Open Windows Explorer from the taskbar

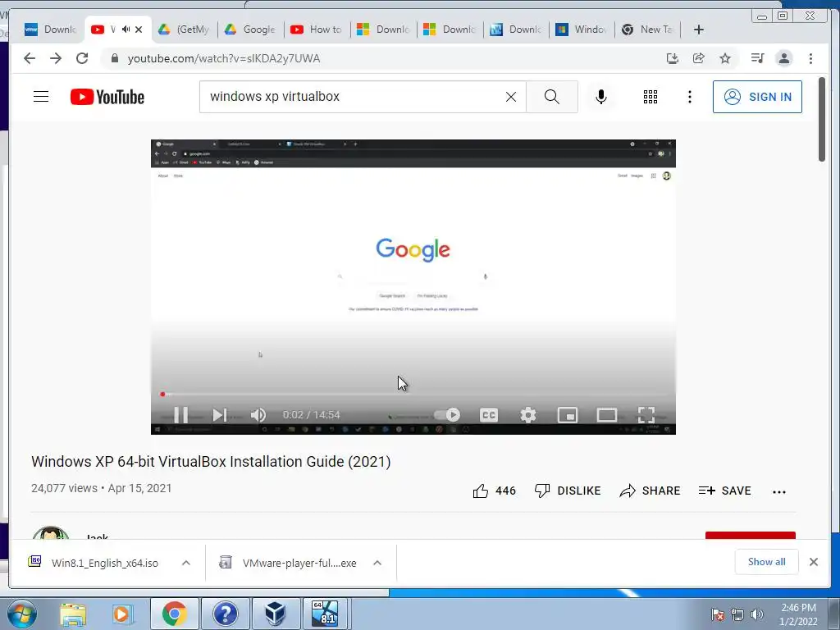click(x=73, y=614)
